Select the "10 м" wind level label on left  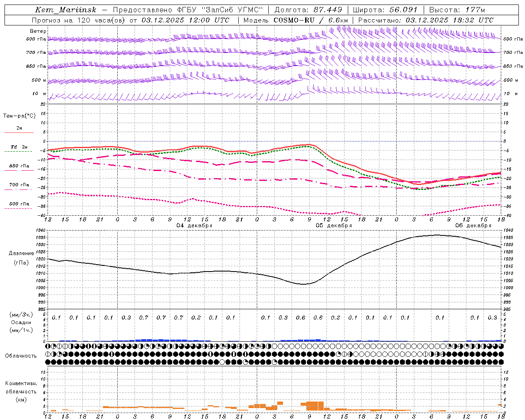click(x=39, y=94)
